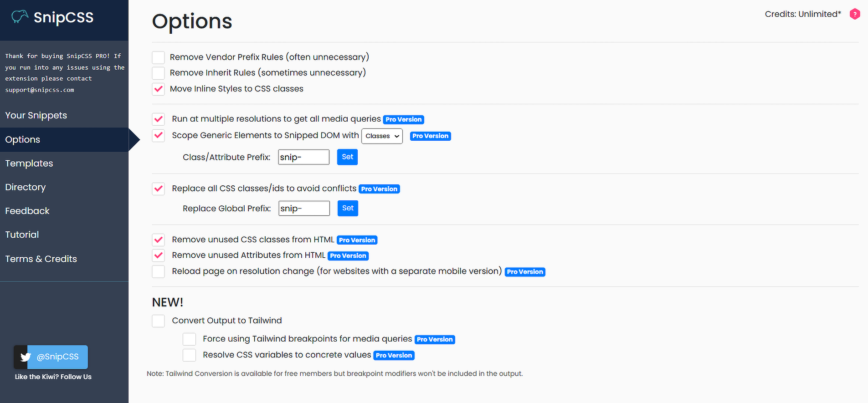This screenshot has width=868, height=403.
Task: Go to the Templates page
Action: click(29, 163)
